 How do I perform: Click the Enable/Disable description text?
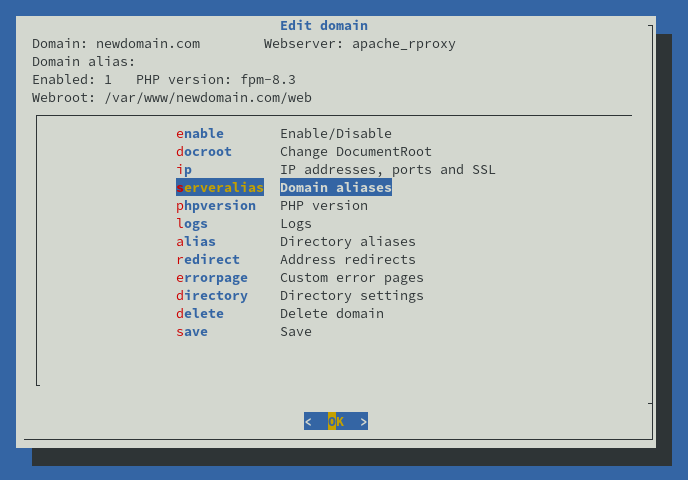(x=336, y=133)
